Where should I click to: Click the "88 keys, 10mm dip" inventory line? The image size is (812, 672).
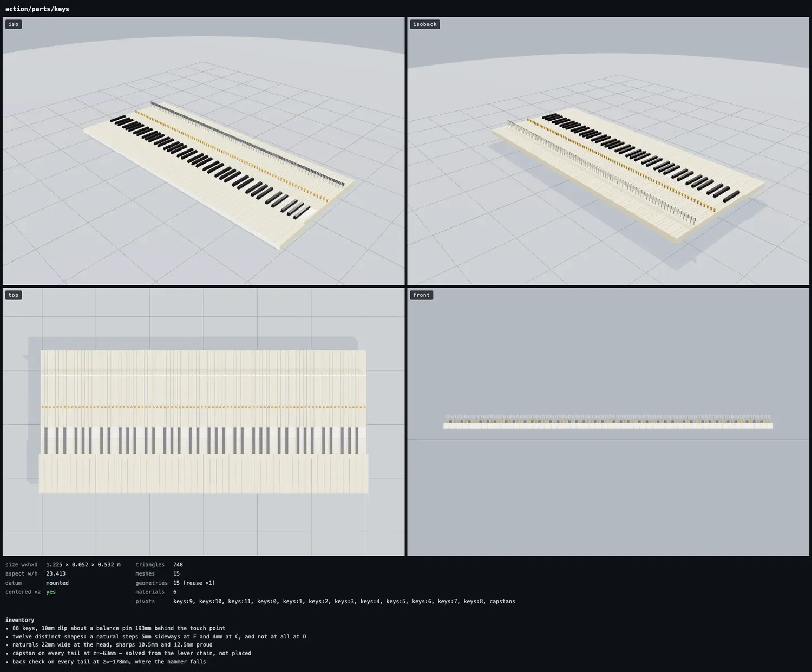click(119, 628)
